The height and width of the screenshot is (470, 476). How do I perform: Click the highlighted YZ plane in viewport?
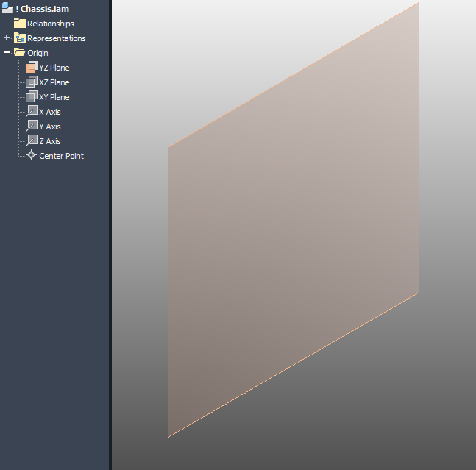[294, 220]
